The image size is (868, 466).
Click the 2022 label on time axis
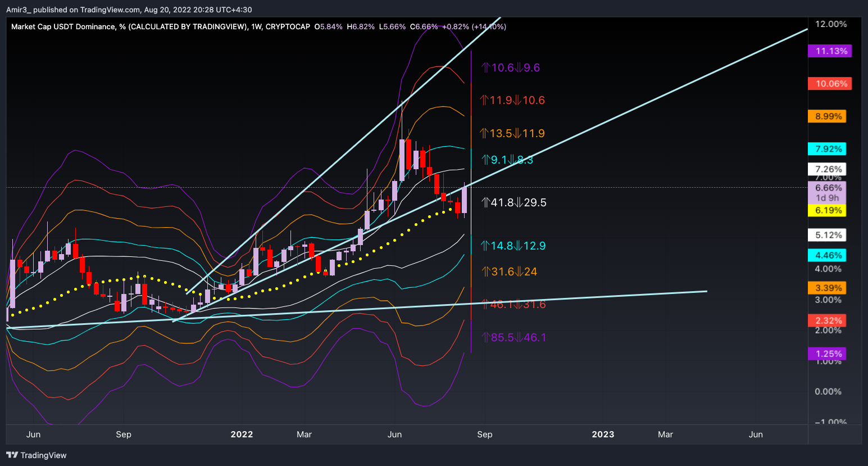(242, 435)
